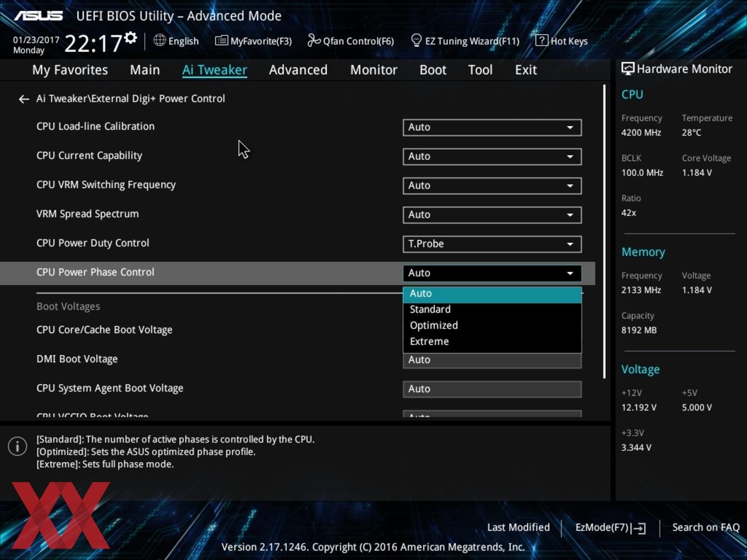Go to the Exit tab

(x=526, y=70)
